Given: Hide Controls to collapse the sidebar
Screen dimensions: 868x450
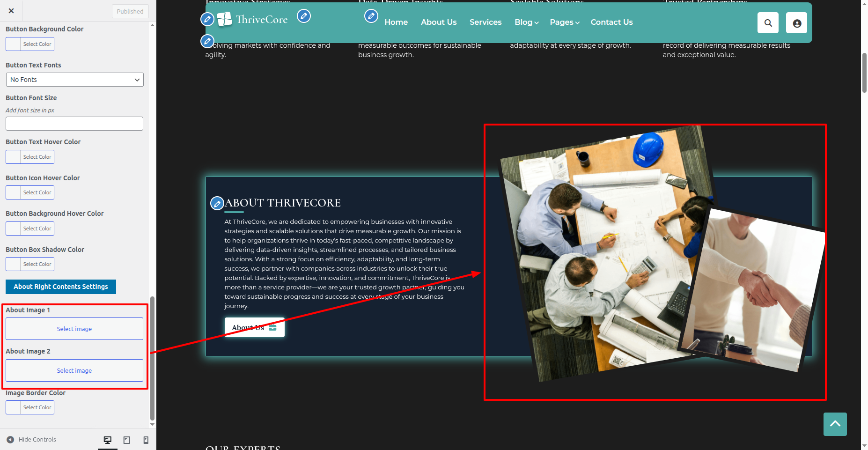Looking at the screenshot, I should (31, 440).
